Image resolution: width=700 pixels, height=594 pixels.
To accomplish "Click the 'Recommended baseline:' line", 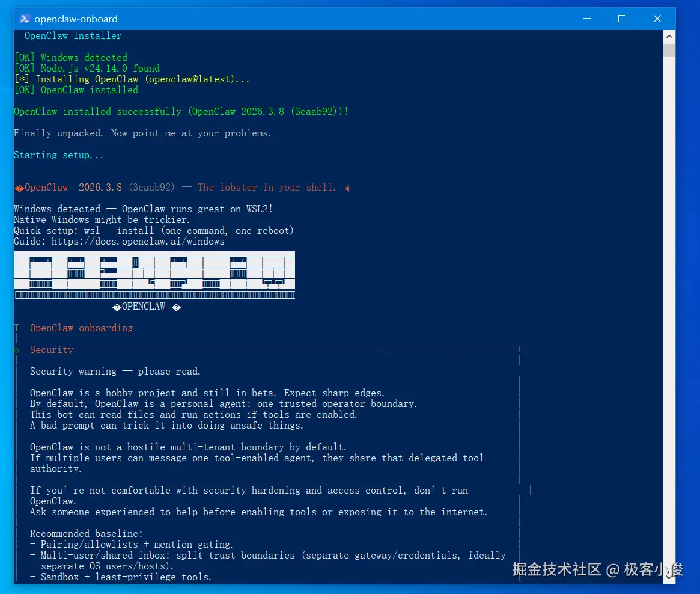I will [x=86, y=534].
